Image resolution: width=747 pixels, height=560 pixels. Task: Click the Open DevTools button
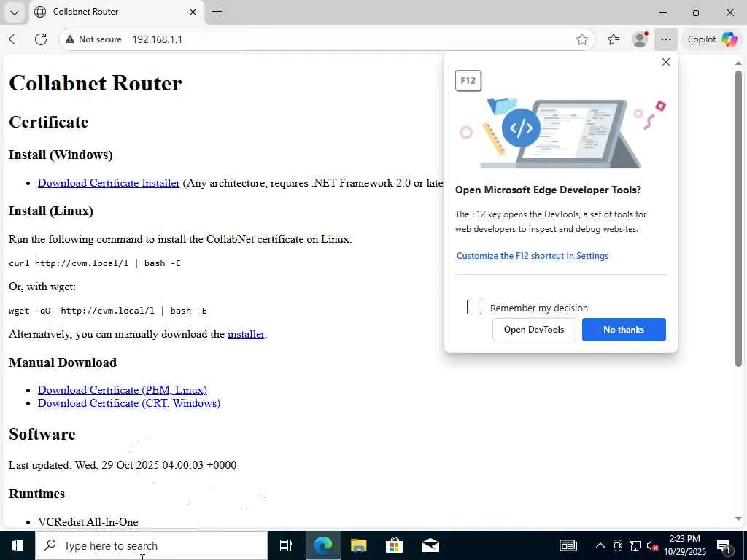(x=533, y=330)
